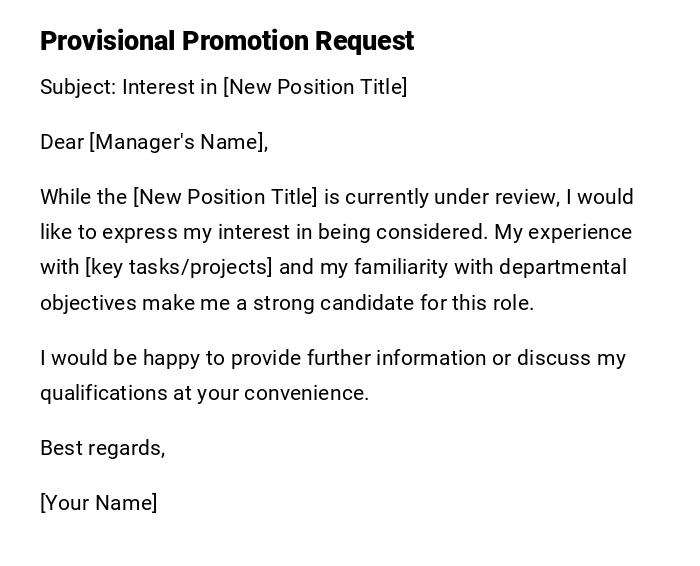Select the [Manager's Name] placeholder

(179, 142)
